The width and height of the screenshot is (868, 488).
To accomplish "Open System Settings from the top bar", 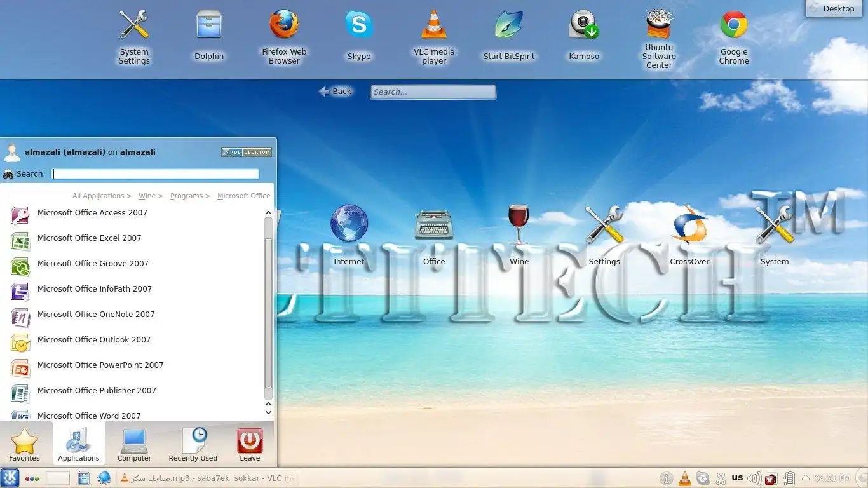I will click(134, 37).
